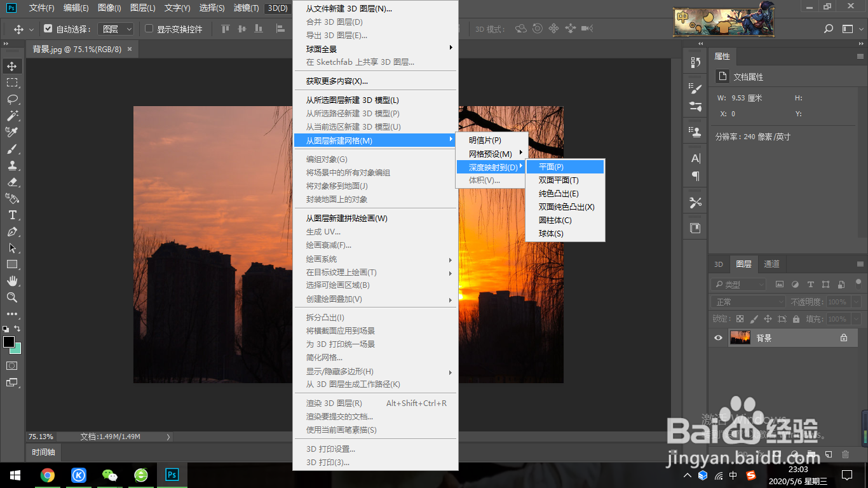
Task: Select the Hand tool
Action: (12, 281)
